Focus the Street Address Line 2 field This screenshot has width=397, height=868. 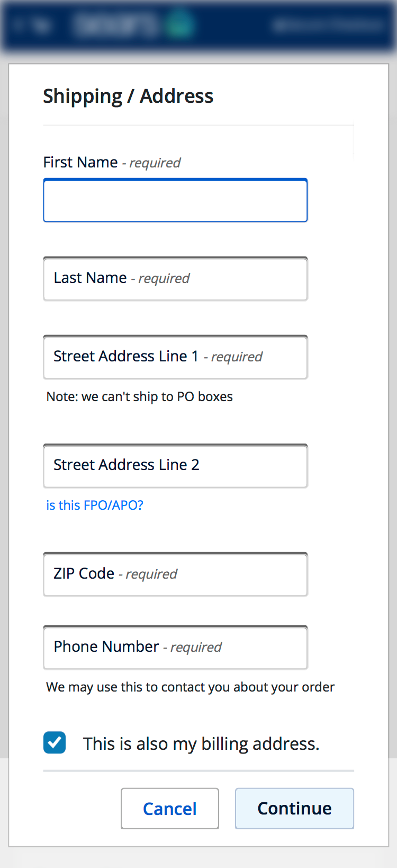pos(175,466)
